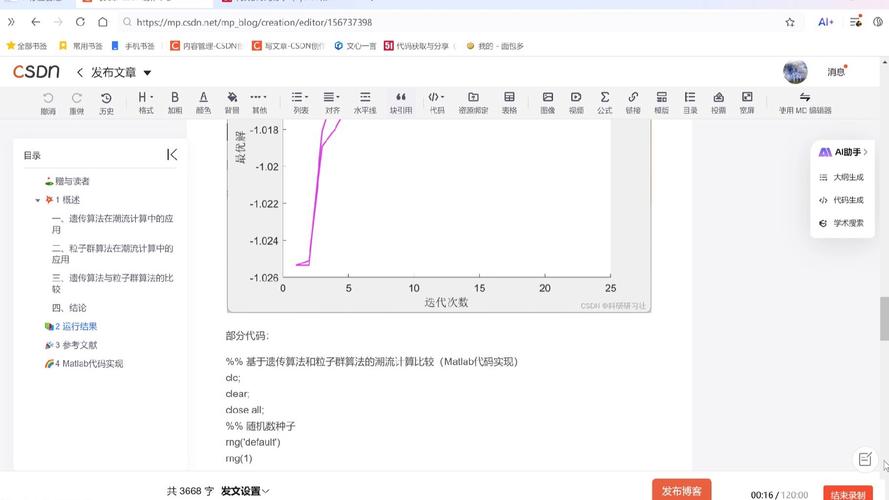Toggle bold (加粗) formatting
The height and width of the screenshot is (500, 889).
(x=175, y=103)
